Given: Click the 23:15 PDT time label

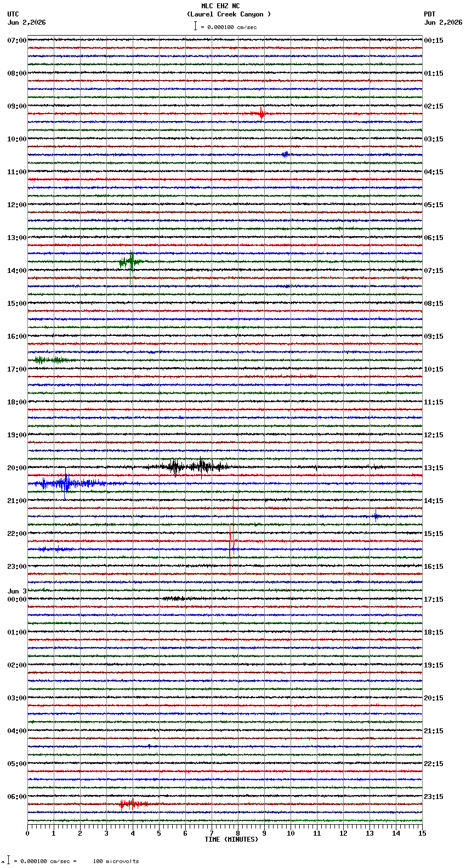Looking at the screenshot, I should [434, 797].
